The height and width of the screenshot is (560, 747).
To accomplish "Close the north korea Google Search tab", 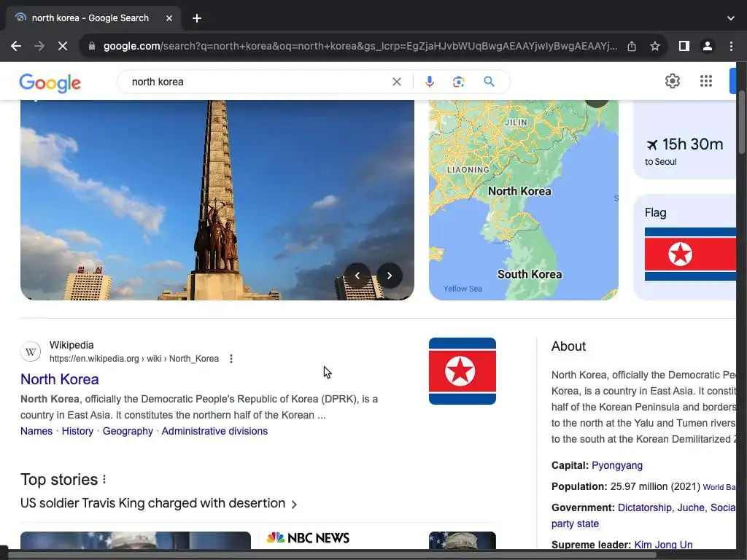I will [169, 18].
